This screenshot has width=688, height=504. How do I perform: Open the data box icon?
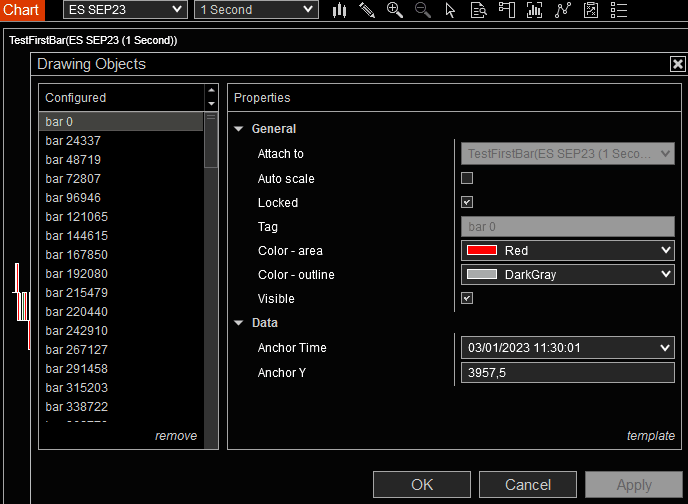(x=478, y=10)
